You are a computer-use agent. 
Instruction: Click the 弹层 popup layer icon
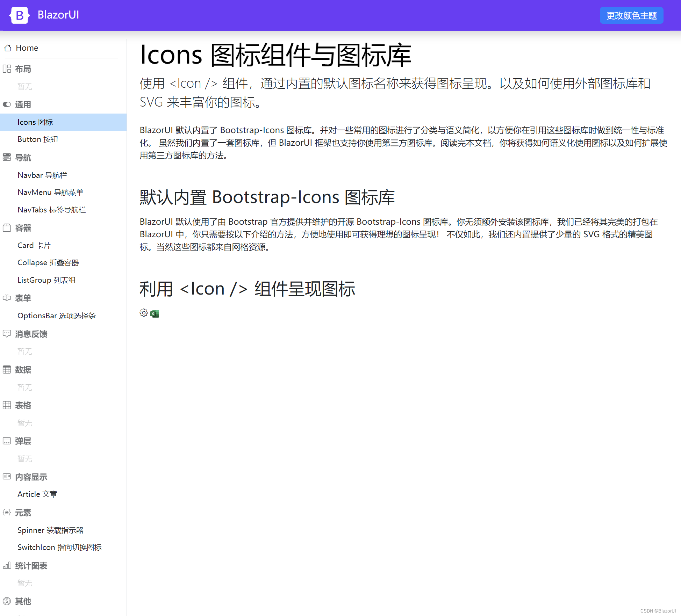[x=7, y=441]
